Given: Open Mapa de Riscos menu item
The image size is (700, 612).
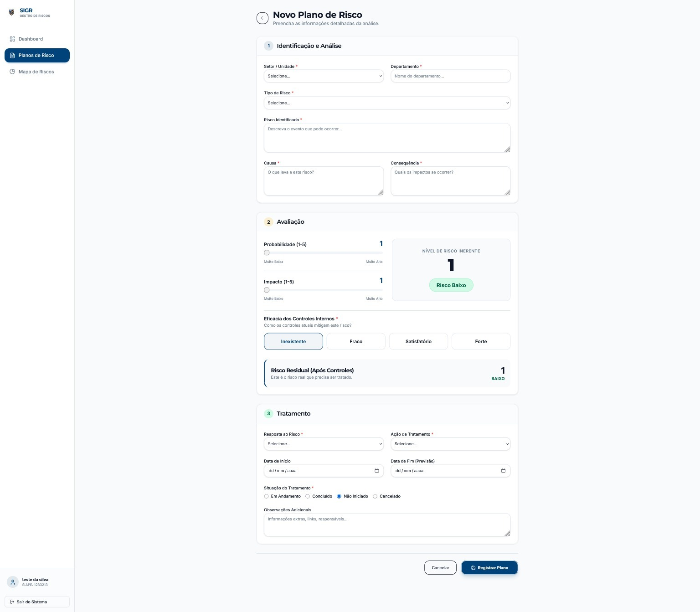Looking at the screenshot, I should coord(36,72).
